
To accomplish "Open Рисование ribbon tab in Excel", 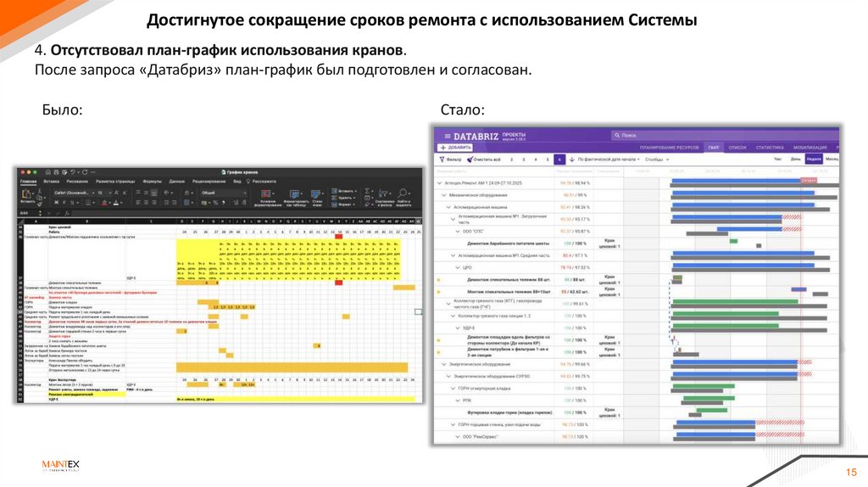I will [x=77, y=182].
